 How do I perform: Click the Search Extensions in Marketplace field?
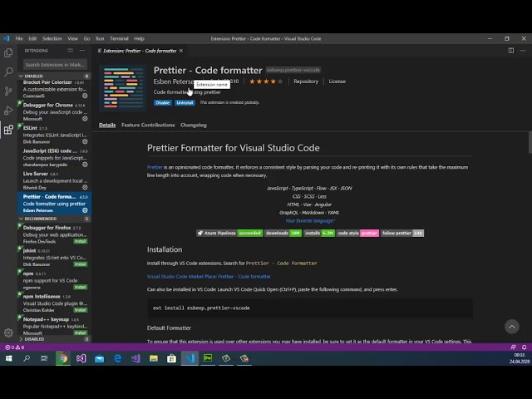point(55,65)
